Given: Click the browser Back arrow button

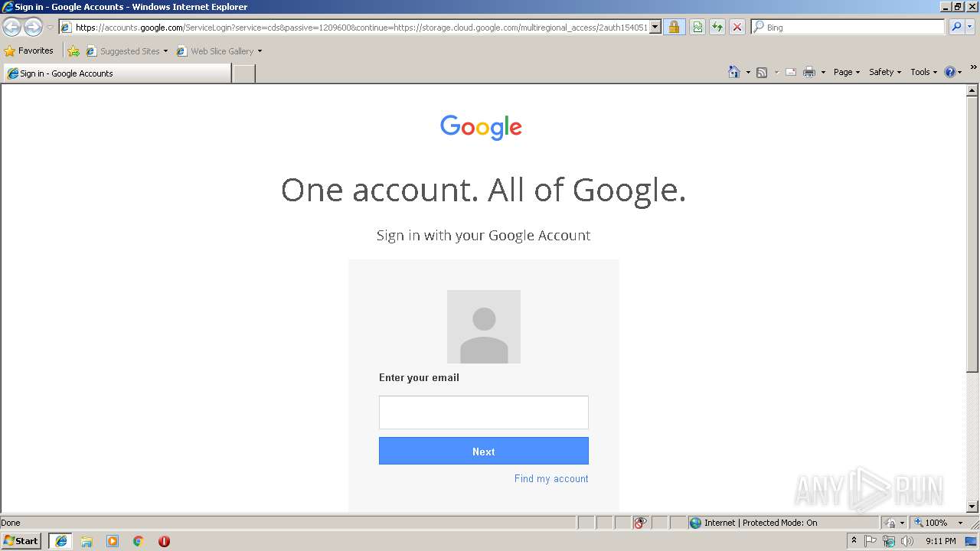Looking at the screenshot, I should pyautogui.click(x=11, y=28).
